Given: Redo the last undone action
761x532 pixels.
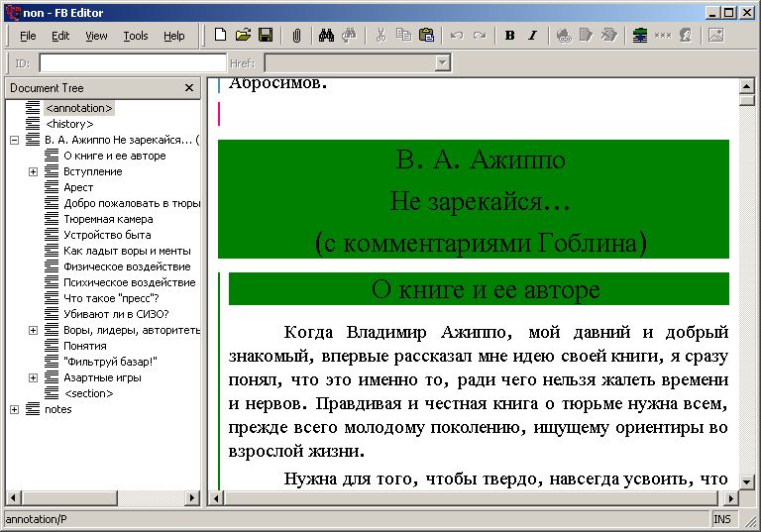Looking at the screenshot, I should click(480, 35).
